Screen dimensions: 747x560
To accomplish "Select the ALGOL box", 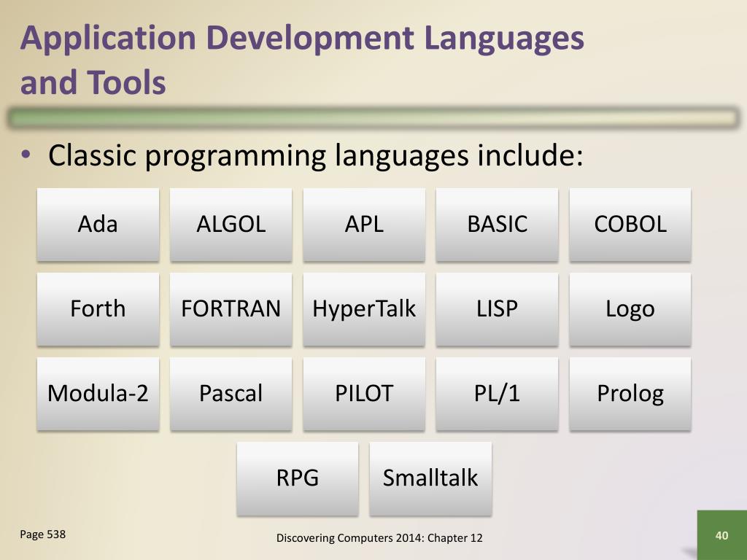I will pyautogui.click(x=231, y=225).
